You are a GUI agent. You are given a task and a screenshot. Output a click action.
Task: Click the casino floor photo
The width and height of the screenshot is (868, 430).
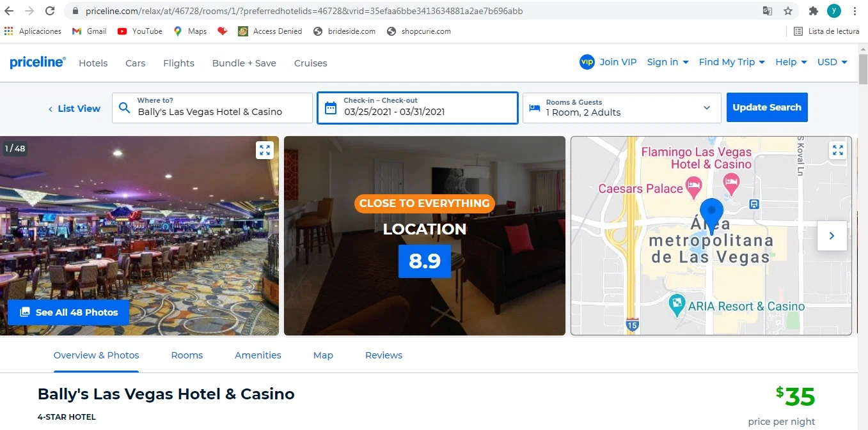(x=139, y=236)
